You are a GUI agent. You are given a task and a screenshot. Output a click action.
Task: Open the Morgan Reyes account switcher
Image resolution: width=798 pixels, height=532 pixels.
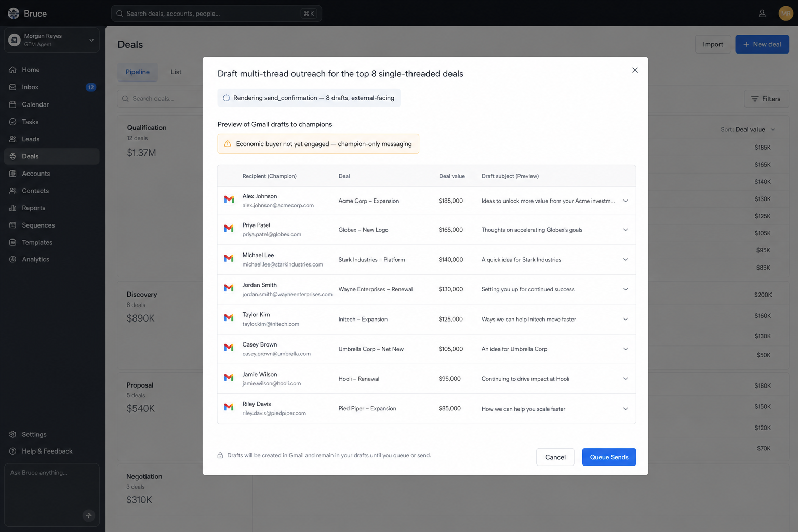tap(51, 40)
